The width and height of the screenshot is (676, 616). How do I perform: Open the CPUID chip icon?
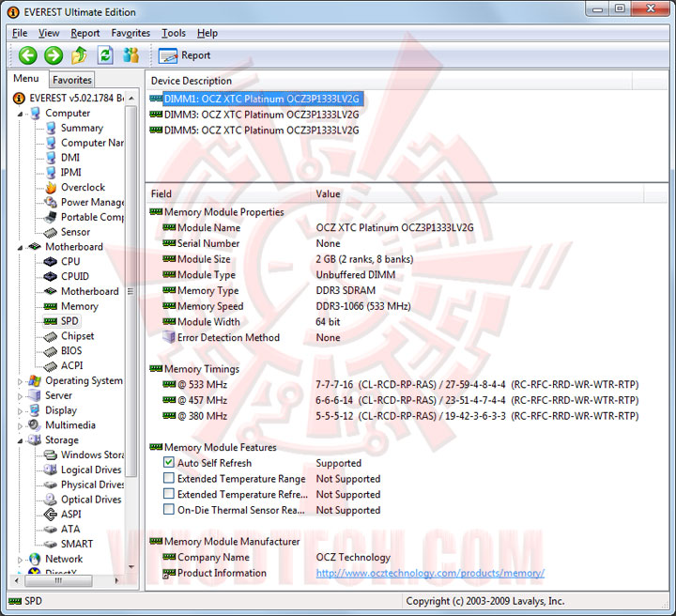pos(51,276)
